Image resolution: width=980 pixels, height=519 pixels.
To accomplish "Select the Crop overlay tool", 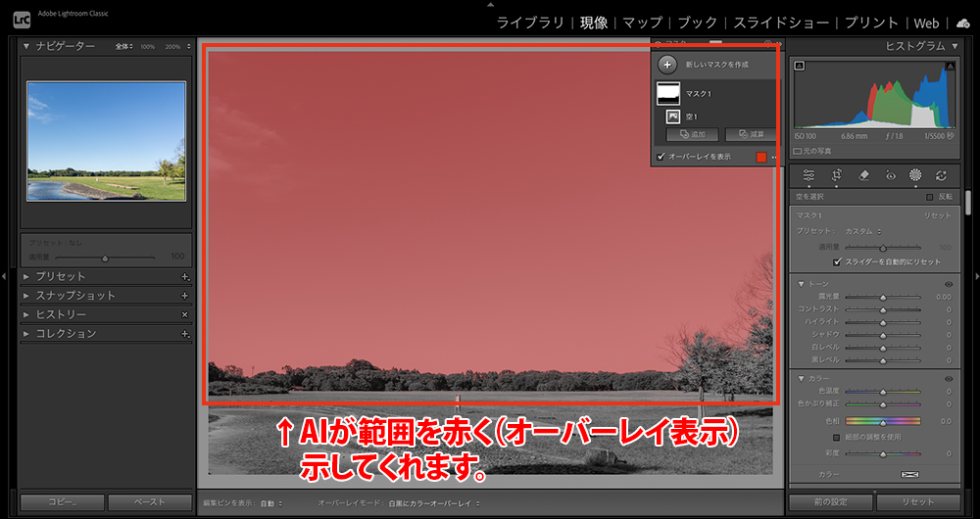I will 836,175.
